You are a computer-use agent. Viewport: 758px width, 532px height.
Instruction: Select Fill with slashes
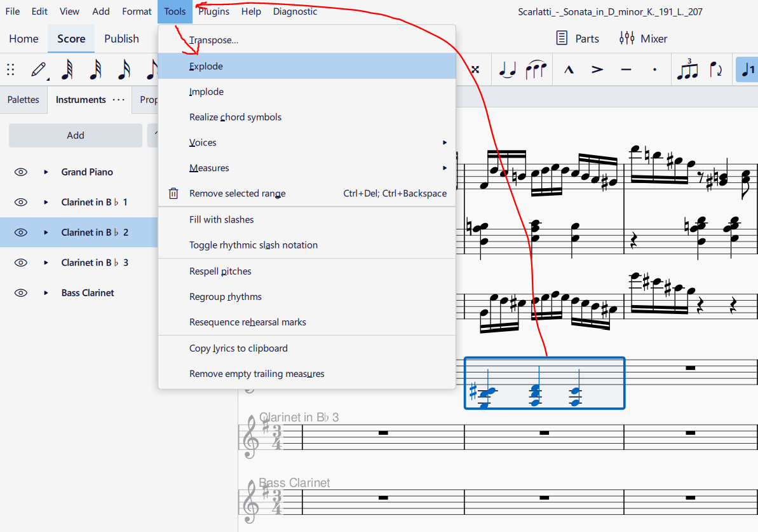[x=307, y=219]
